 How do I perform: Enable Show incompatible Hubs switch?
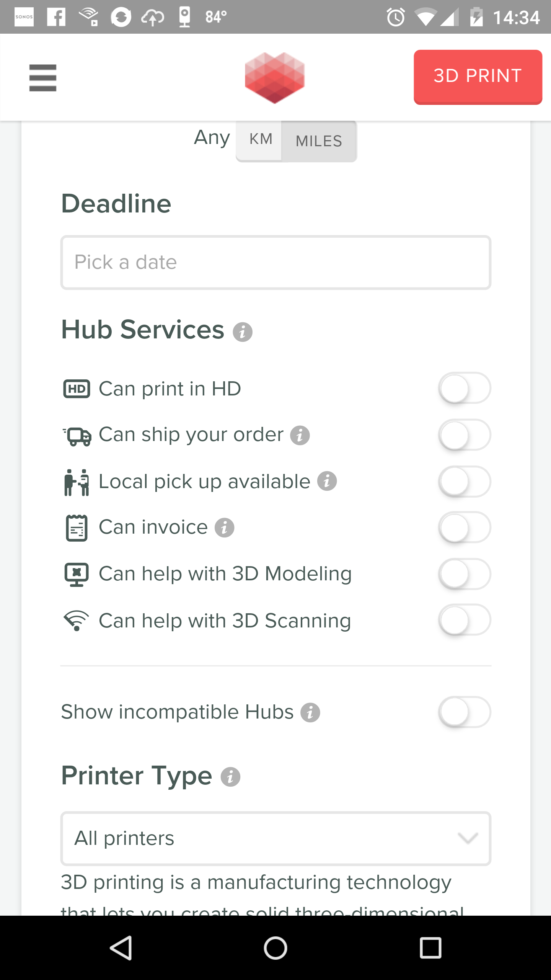[464, 712]
